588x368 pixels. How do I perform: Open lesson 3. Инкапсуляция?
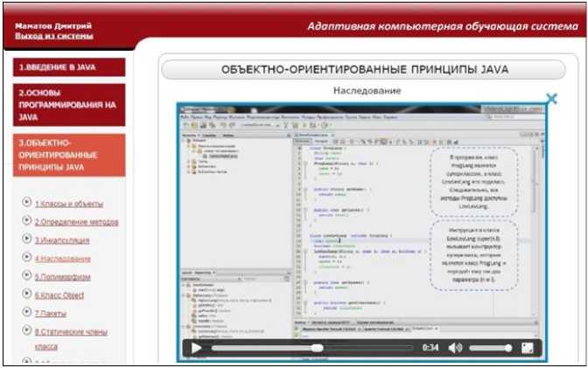point(62,240)
